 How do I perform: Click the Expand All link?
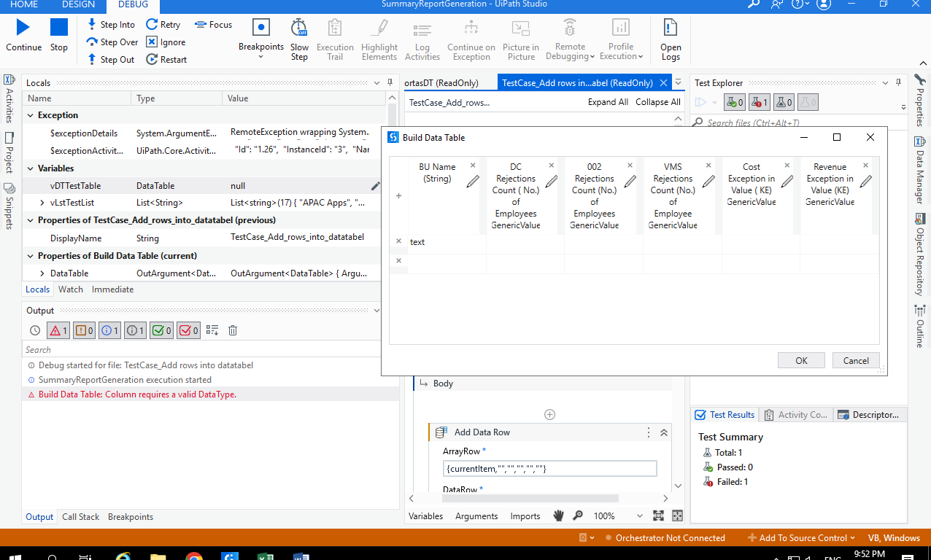tap(608, 102)
